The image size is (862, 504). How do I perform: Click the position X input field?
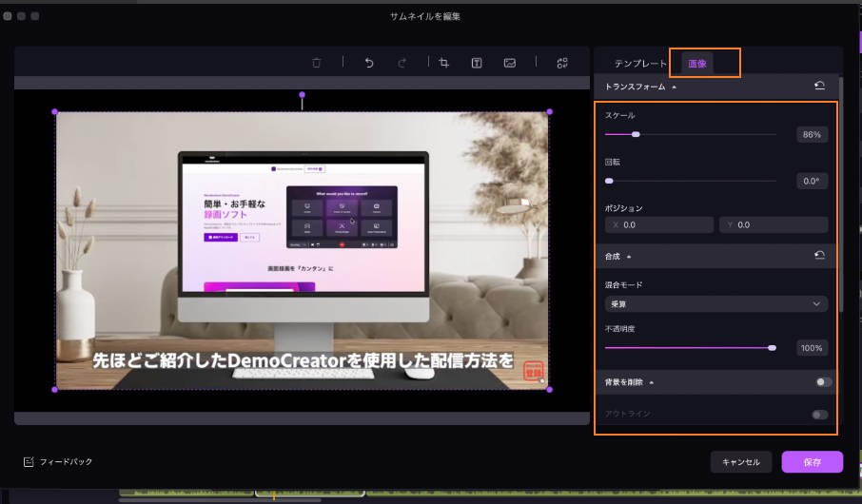tap(659, 224)
